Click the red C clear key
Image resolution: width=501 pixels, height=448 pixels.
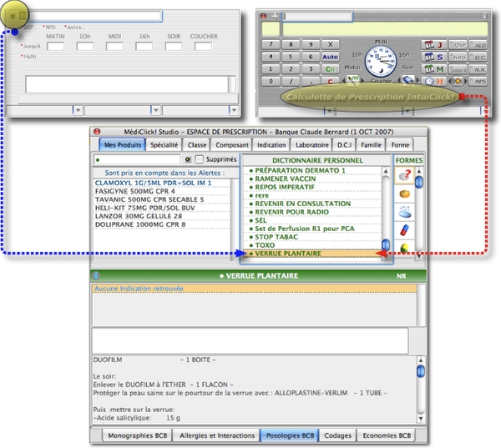tap(330, 82)
